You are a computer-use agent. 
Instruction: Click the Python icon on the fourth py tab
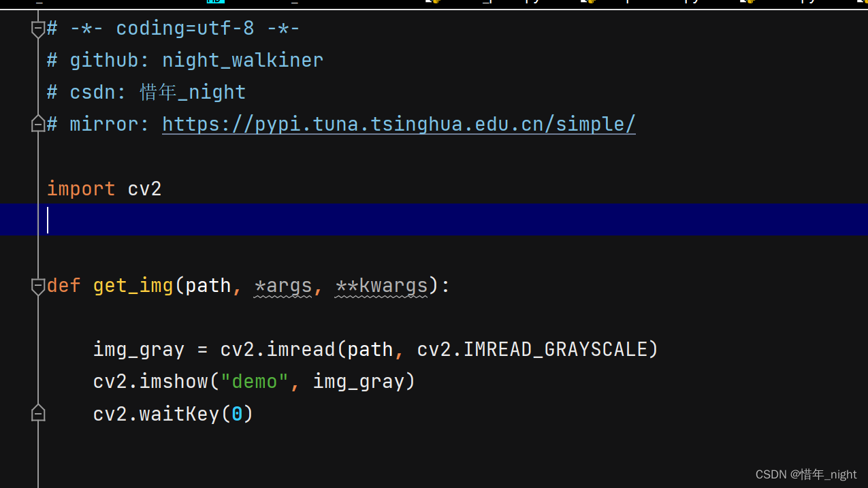pyautogui.click(x=863, y=2)
